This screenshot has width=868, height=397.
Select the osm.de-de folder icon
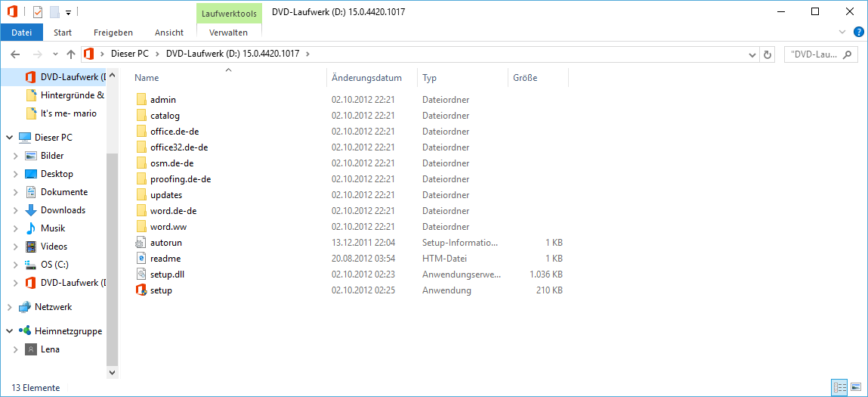[141, 163]
